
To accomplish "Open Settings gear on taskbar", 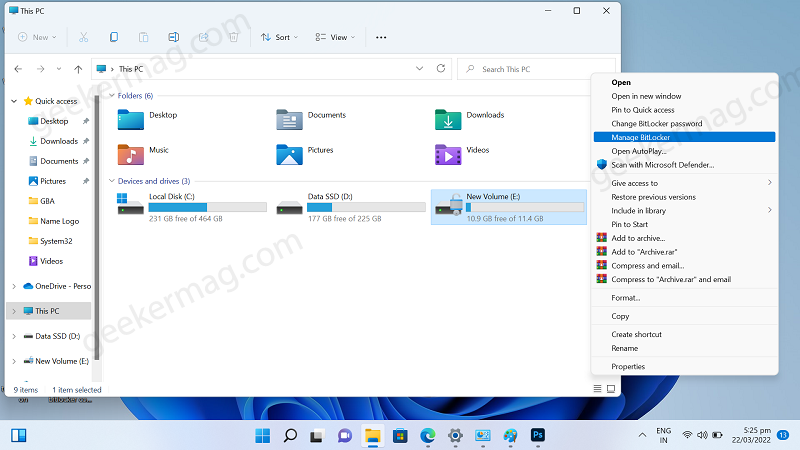I will coord(455,436).
